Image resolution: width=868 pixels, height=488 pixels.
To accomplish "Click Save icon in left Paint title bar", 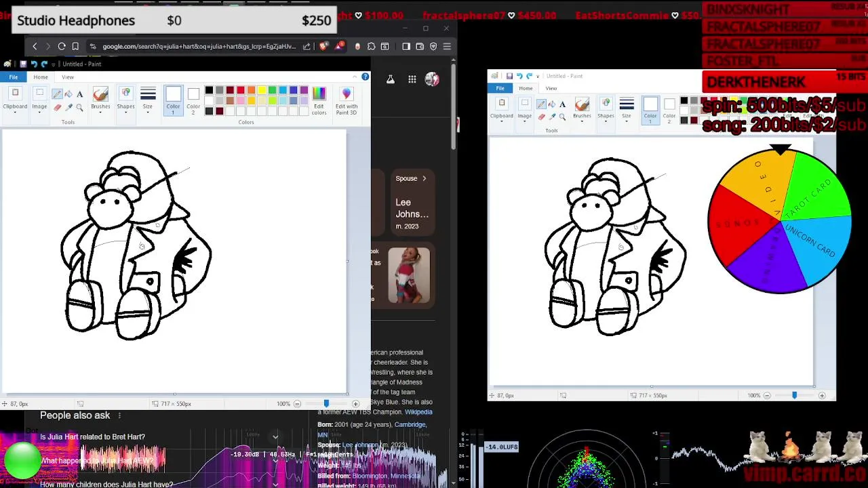I will (x=23, y=64).
